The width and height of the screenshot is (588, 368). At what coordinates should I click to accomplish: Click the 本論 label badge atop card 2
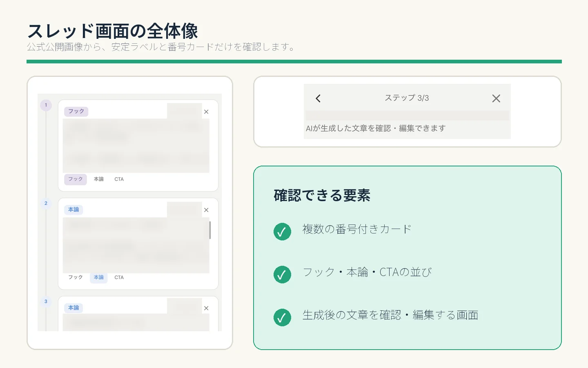pyautogui.click(x=73, y=209)
